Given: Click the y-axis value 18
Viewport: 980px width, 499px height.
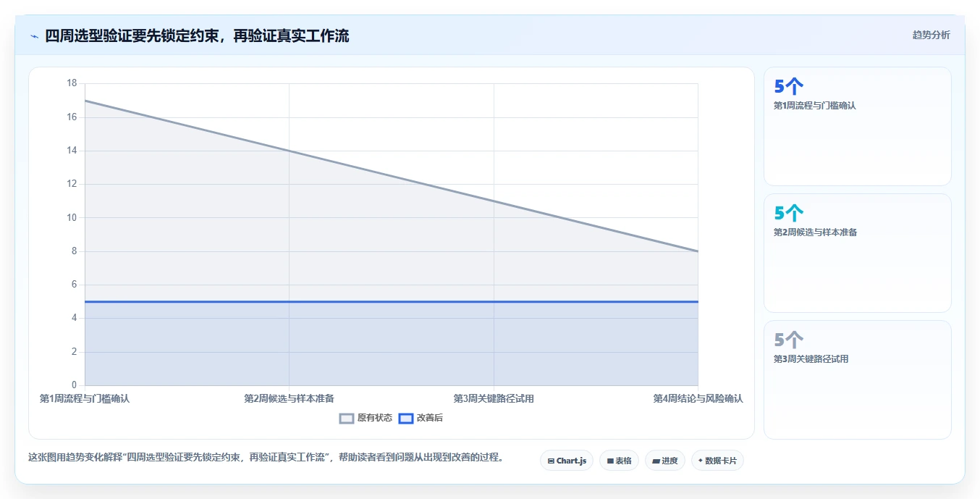Looking at the screenshot, I should click(x=72, y=83).
